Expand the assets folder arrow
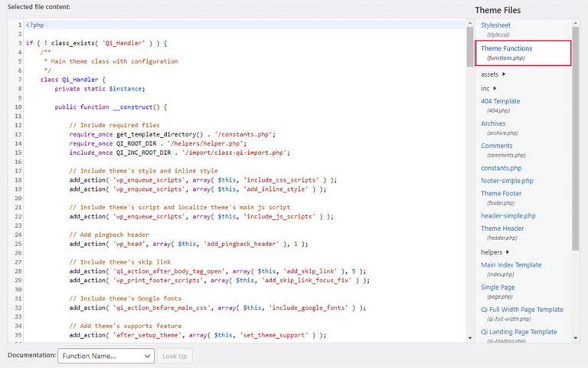The height and width of the screenshot is (368, 588). tap(505, 74)
